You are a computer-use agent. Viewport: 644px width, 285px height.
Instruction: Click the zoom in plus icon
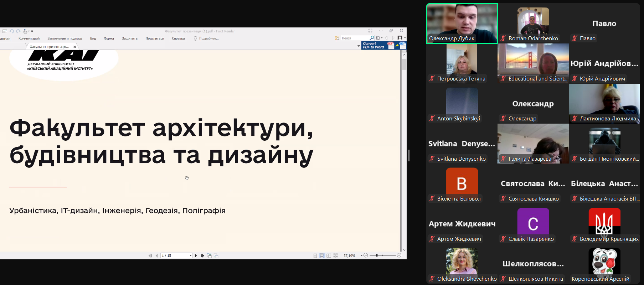[x=399, y=255]
